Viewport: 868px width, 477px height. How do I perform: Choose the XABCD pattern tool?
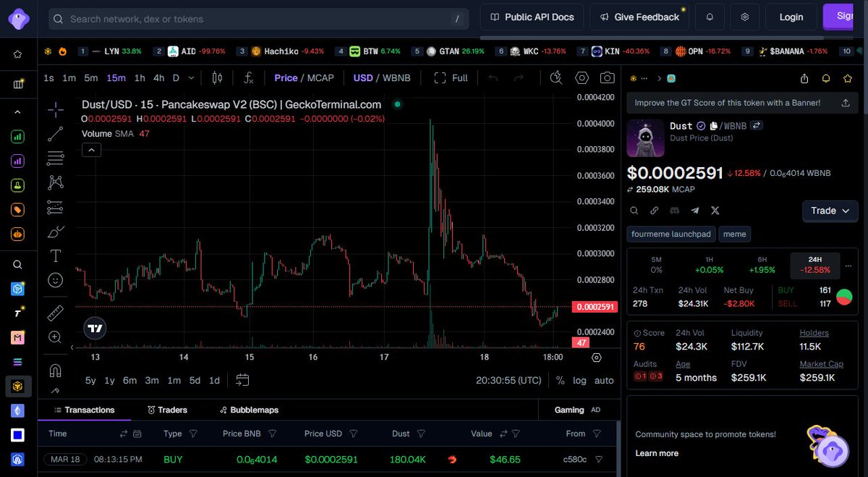pos(56,182)
